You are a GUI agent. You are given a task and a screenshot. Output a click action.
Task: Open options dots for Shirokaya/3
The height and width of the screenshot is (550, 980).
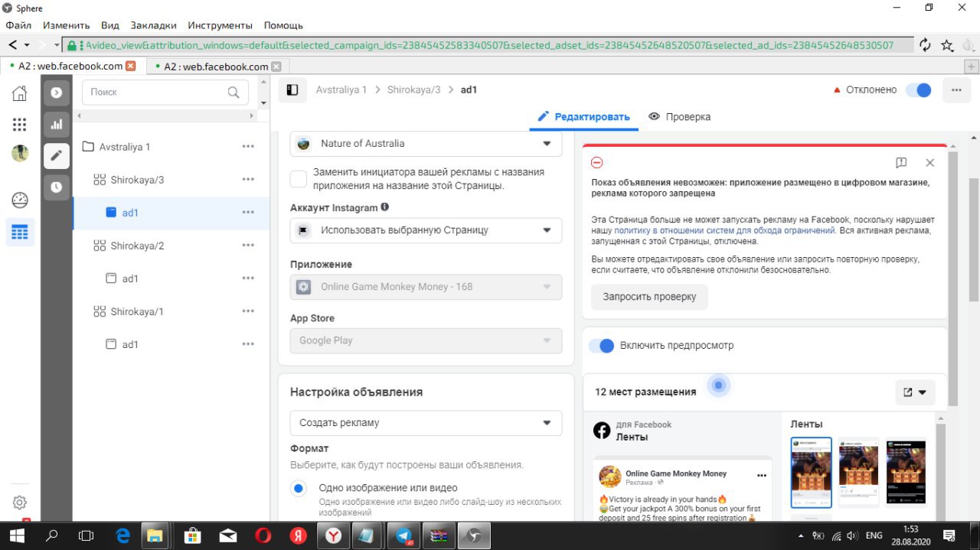(x=248, y=179)
